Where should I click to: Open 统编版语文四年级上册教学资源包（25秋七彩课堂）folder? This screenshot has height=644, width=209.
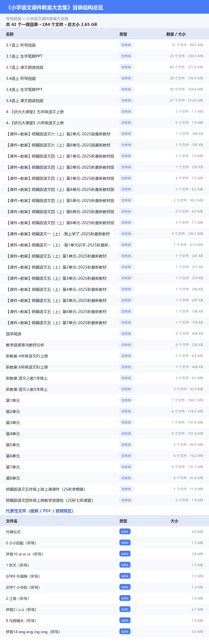[104, 500]
